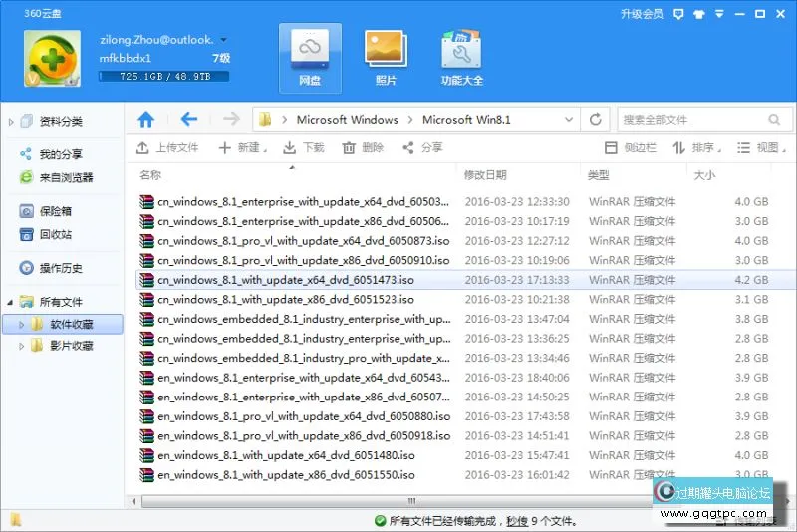This screenshot has height=532, width=797.
Task: Expand the 资料分类 tree node
Action: [x=11, y=122]
